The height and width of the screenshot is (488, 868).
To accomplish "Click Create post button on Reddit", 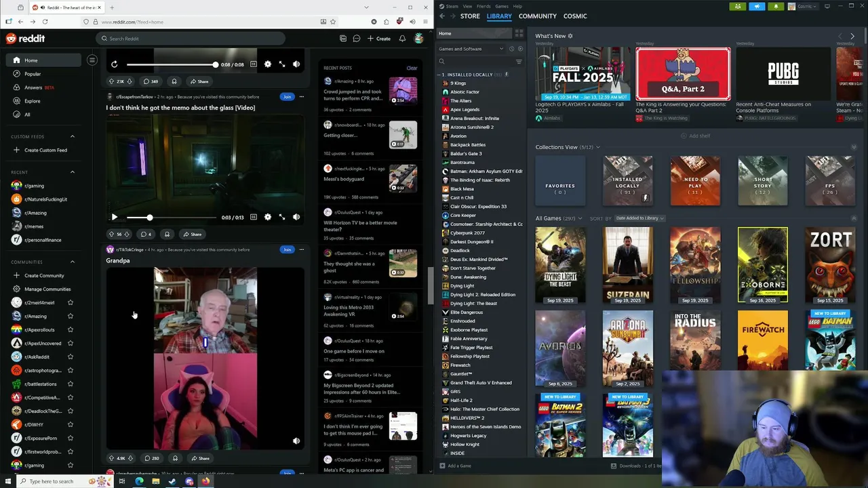I will point(379,39).
